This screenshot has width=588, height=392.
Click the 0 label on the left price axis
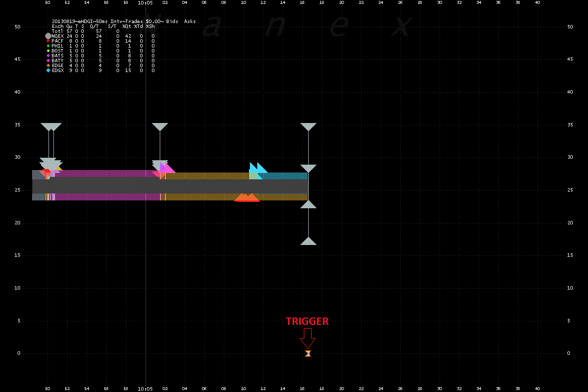(x=18, y=353)
